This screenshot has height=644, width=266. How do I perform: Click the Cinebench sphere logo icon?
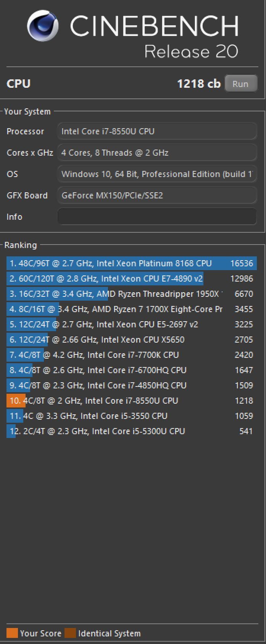[x=43, y=26]
